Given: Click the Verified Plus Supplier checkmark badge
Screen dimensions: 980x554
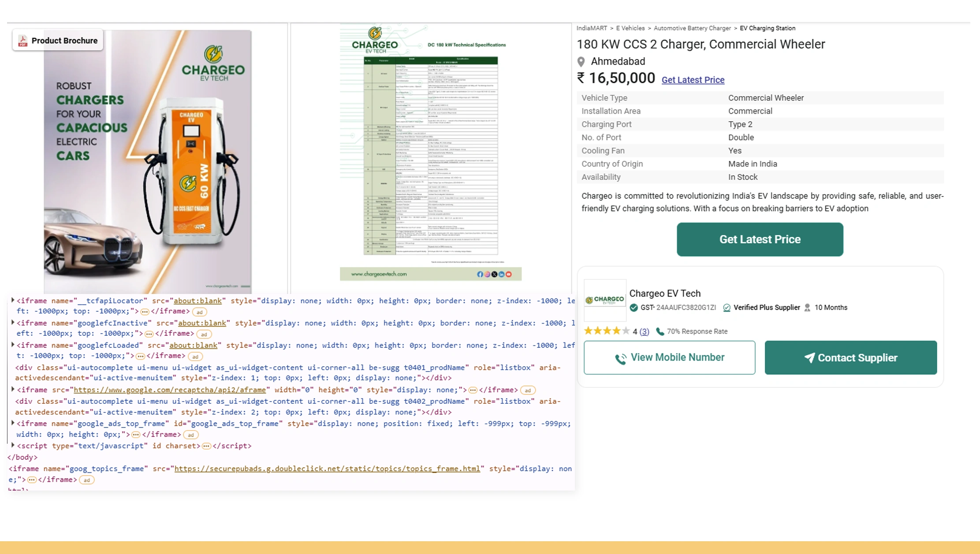Looking at the screenshot, I should pyautogui.click(x=727, y=308).
